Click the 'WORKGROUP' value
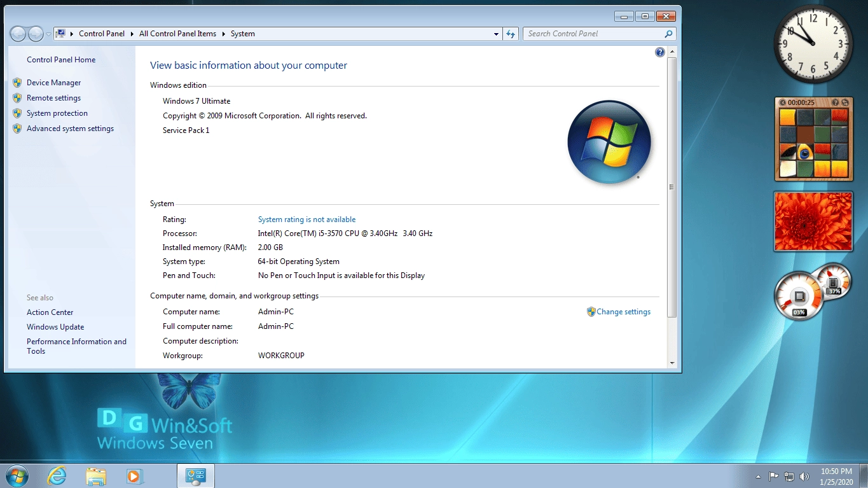Screen dimensions: 868x488 281,356
